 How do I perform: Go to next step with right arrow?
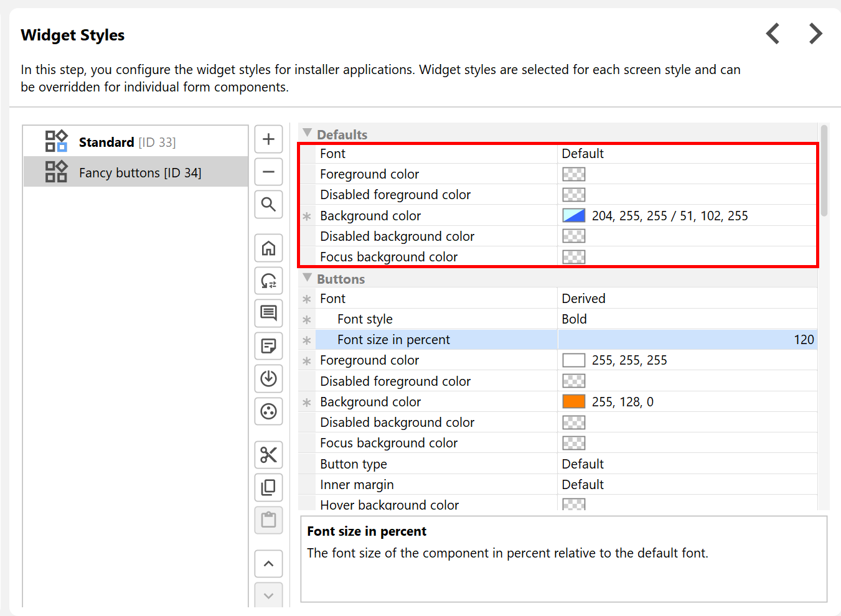[815, 34]
